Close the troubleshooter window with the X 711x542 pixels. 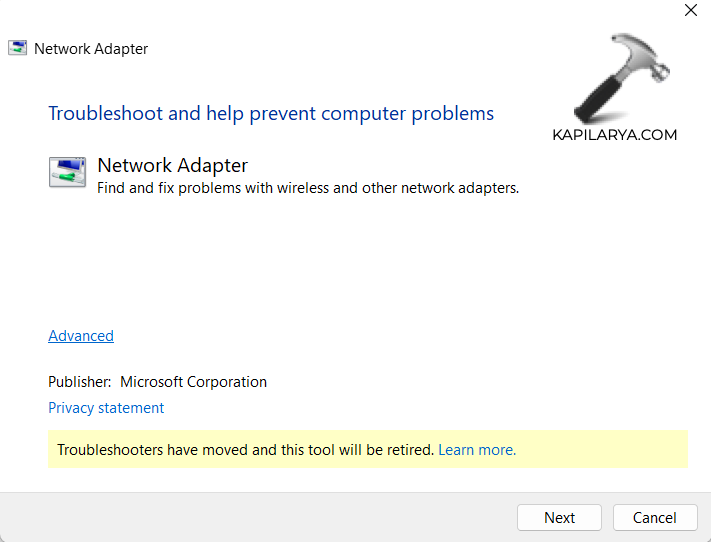pyautogui.click(x=690, y=11)
